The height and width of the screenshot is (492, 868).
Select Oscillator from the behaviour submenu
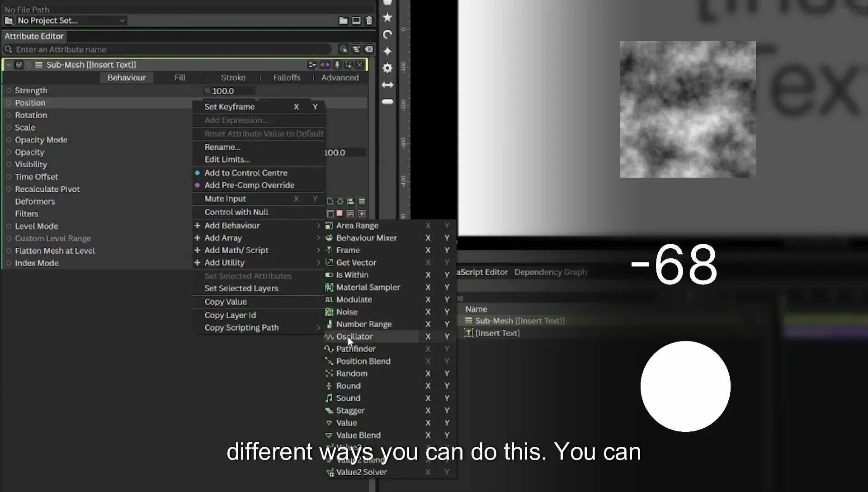coord(354,337)
